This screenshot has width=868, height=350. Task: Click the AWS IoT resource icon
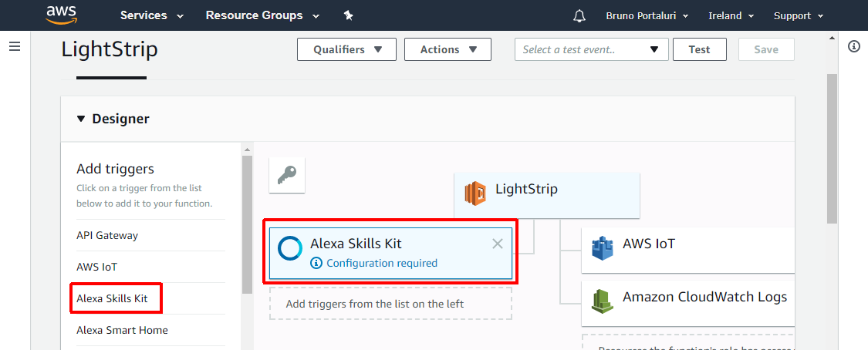(602, 247)
